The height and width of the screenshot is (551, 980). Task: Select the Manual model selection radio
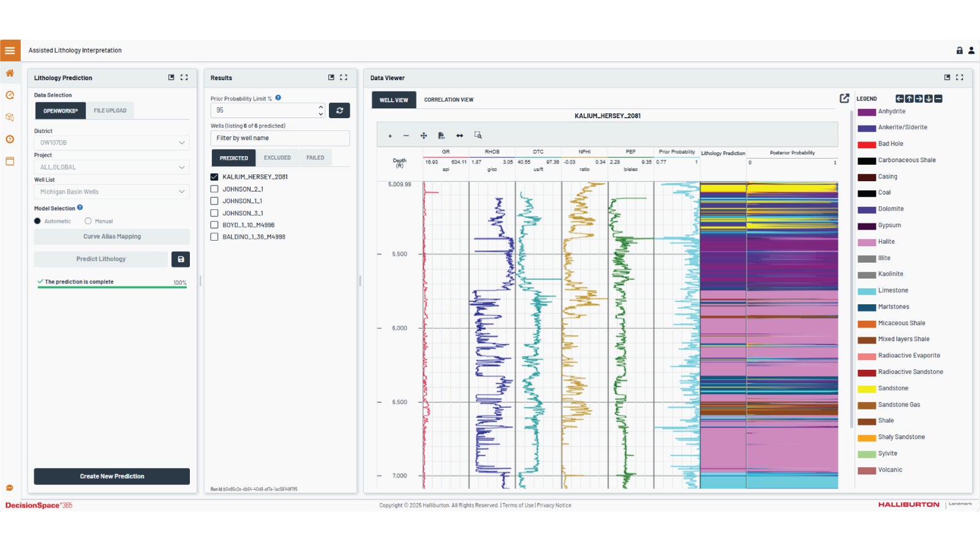(x=88, y=221)
